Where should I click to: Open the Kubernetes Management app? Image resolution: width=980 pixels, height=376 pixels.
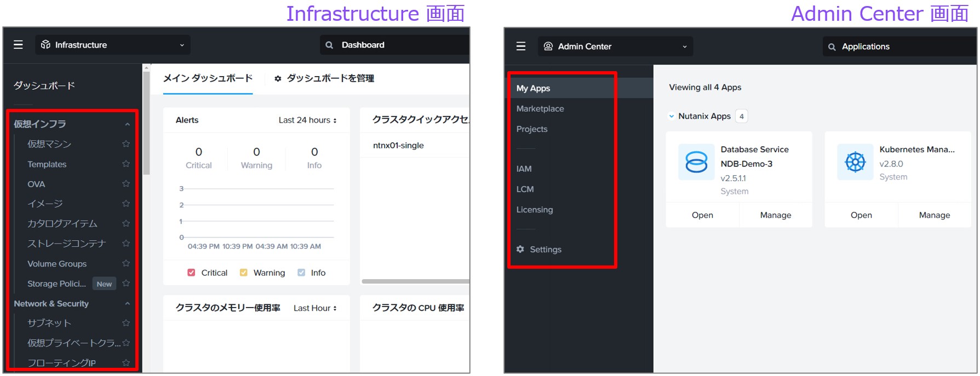click(861, 215)
